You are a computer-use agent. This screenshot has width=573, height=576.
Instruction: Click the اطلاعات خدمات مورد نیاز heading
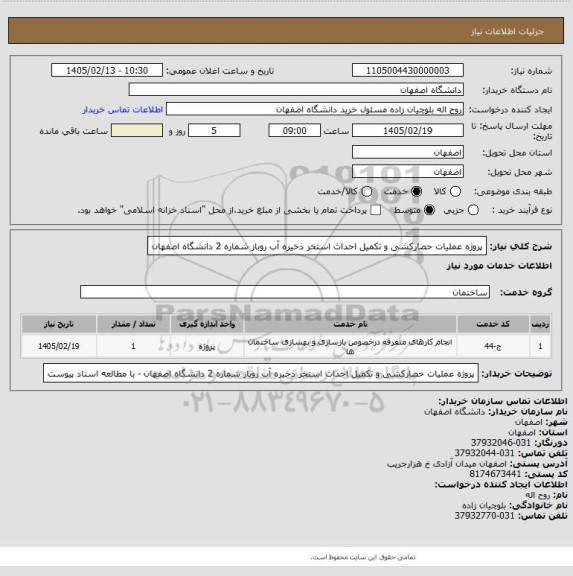click(x=499, y=266)
